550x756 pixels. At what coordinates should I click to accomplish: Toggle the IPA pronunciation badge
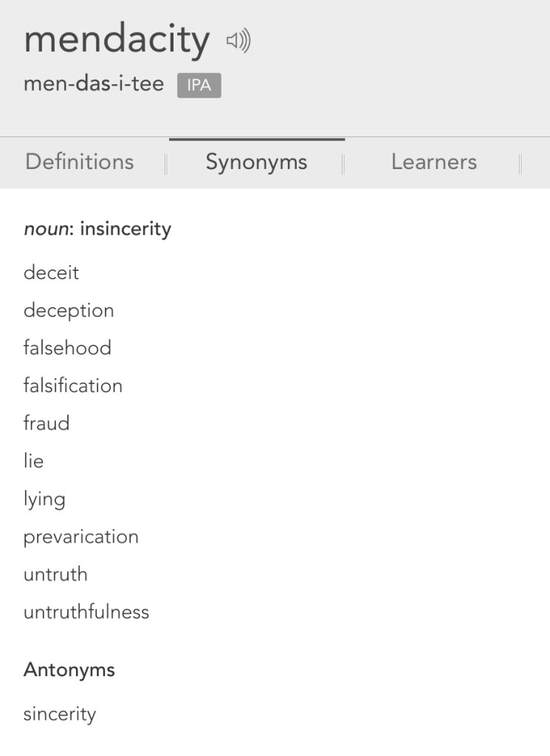pos(199,86)
